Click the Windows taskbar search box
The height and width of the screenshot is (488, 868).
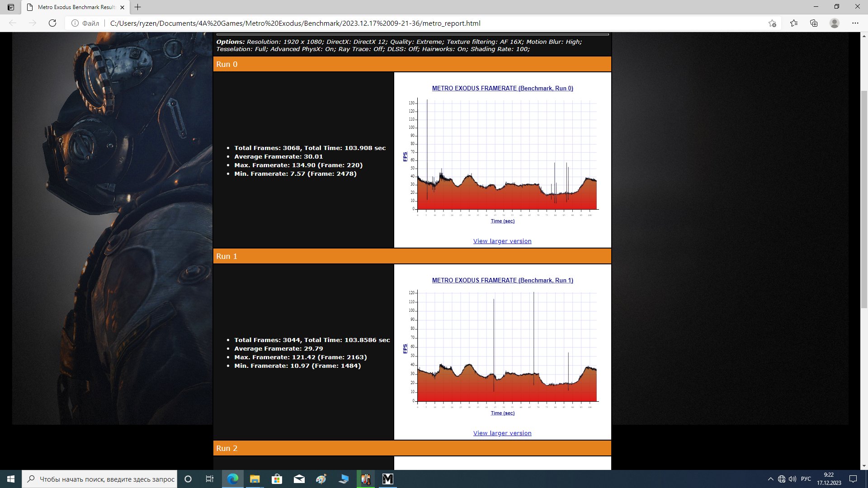(100, 479)
